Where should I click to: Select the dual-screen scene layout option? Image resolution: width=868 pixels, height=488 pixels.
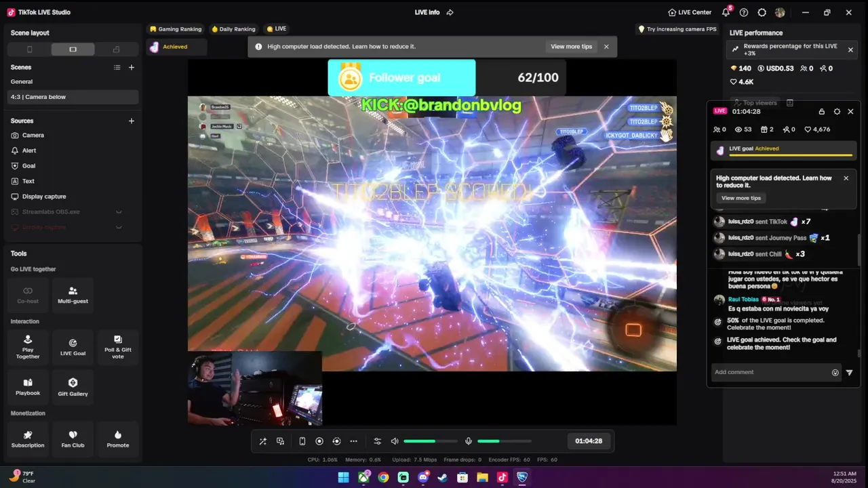click(x=116, y=49)
